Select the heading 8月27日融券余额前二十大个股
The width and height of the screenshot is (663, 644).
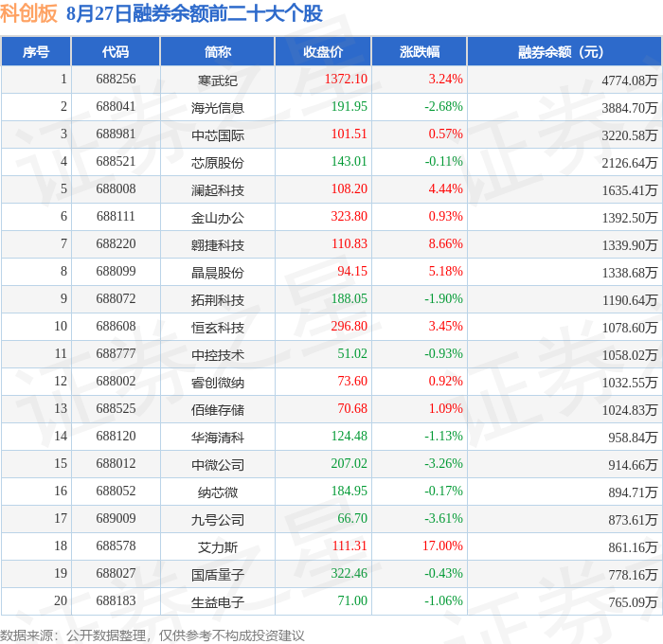pyautogui.click(x=194, y=13)
